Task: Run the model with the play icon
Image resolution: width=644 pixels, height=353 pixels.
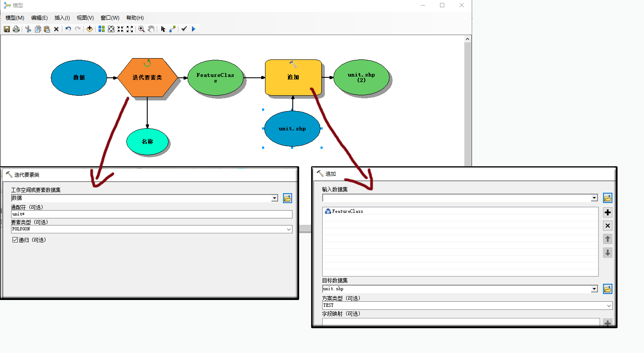Action: 194,29
